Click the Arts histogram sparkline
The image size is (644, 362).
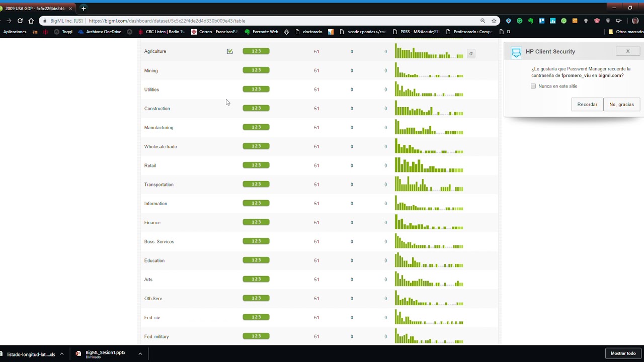(x=429, y=279)
